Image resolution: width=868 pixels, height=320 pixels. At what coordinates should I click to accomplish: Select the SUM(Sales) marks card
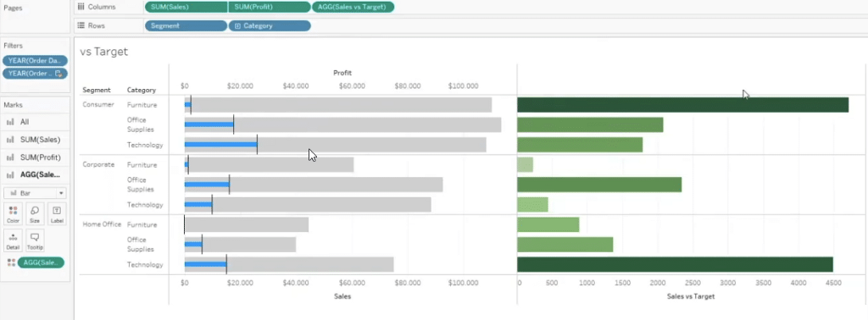click(x=35, y=140)
